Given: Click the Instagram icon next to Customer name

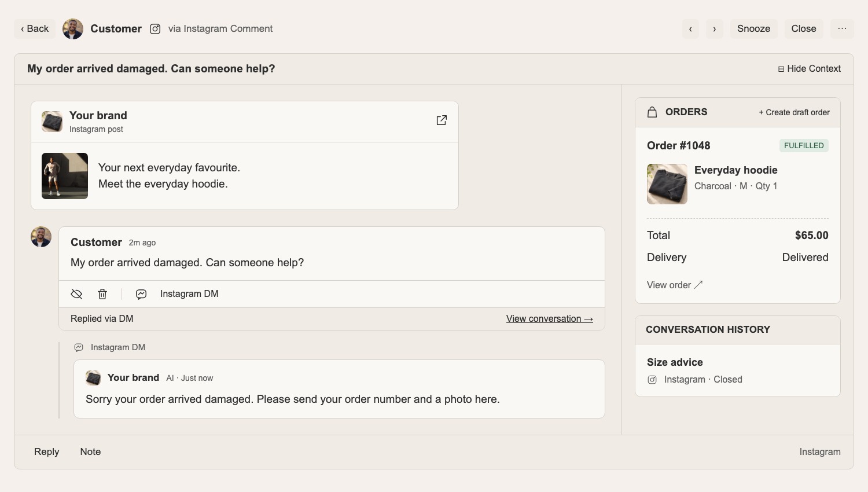Looking at the screenshot, I should pyautogui.click(x=155, y=29).
